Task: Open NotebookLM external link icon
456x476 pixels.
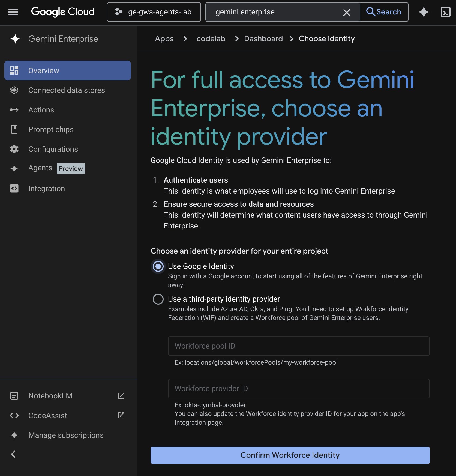Action: (121, 396)
